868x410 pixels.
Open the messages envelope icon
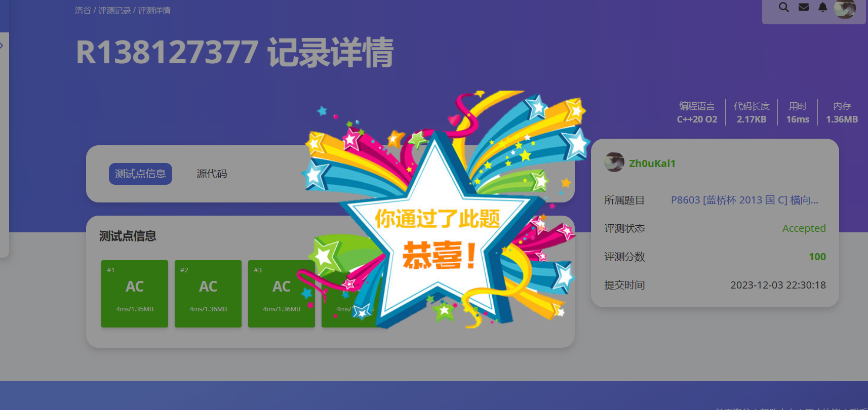pyautogui.click(x=803, y=7)
